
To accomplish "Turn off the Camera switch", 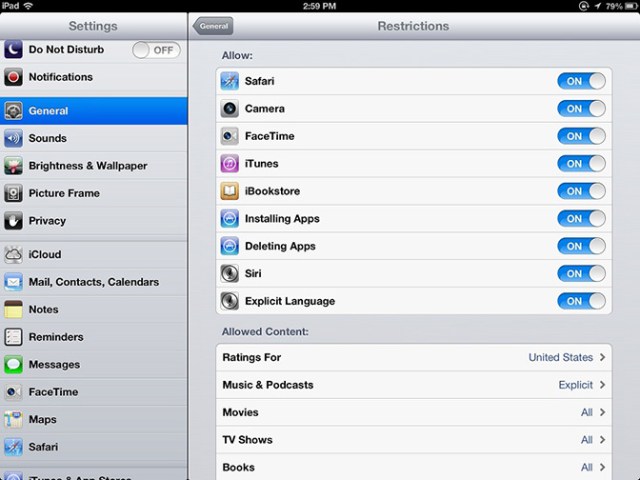I will click(x=581, y=109).
